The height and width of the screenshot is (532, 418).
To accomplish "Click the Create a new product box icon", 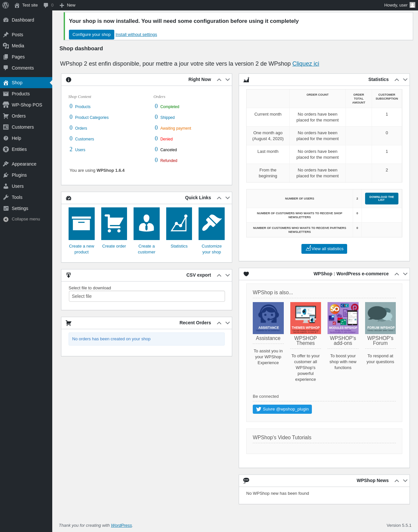I will coord(82,224).
